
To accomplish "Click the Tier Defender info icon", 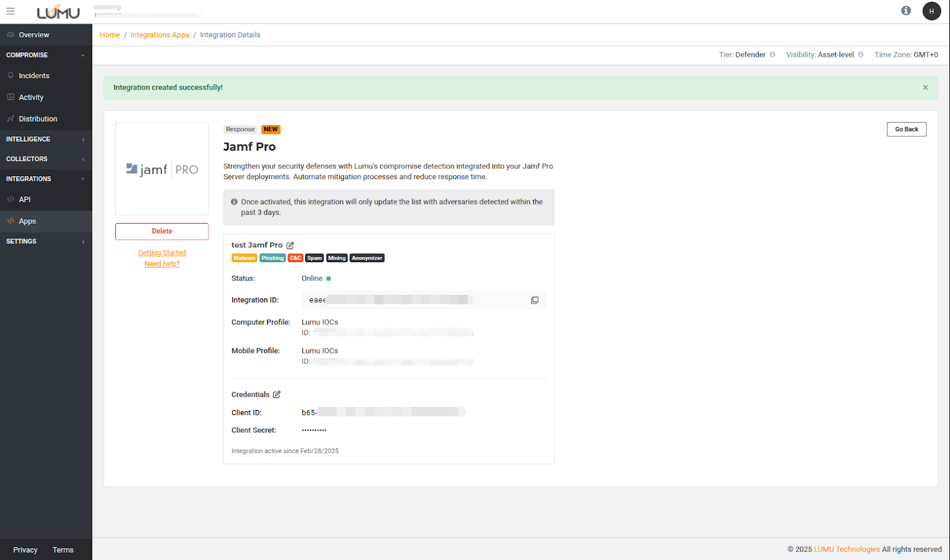I will click(x=772, y=55).
